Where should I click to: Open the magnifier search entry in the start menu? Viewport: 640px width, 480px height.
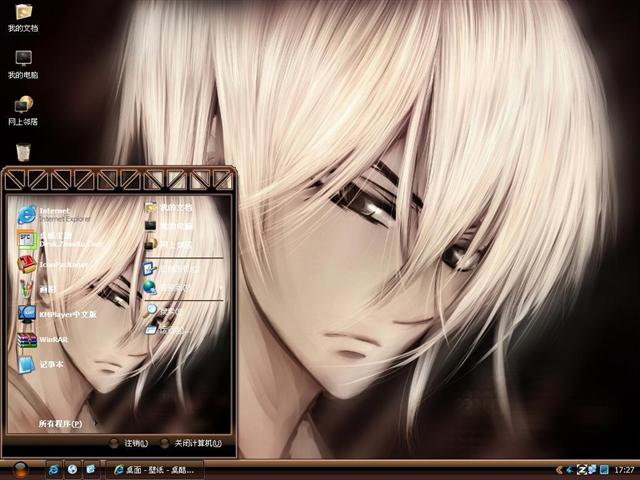point(163,311)
